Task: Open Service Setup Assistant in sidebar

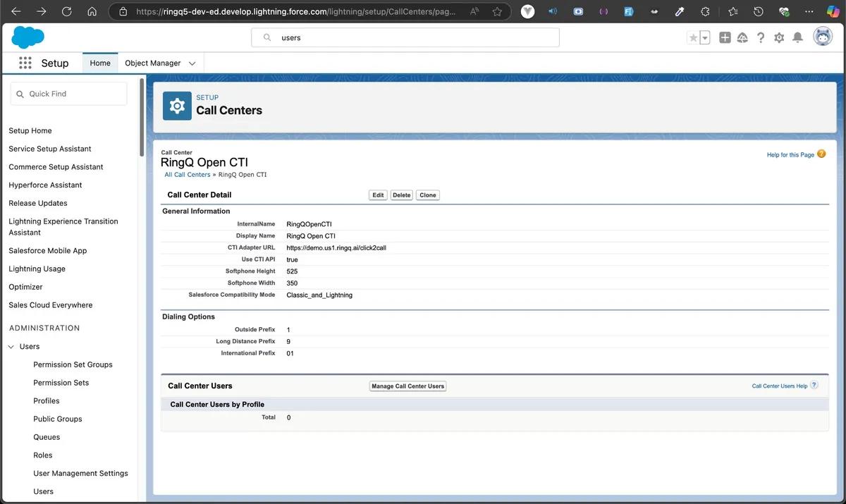Action: pos(50,149)
